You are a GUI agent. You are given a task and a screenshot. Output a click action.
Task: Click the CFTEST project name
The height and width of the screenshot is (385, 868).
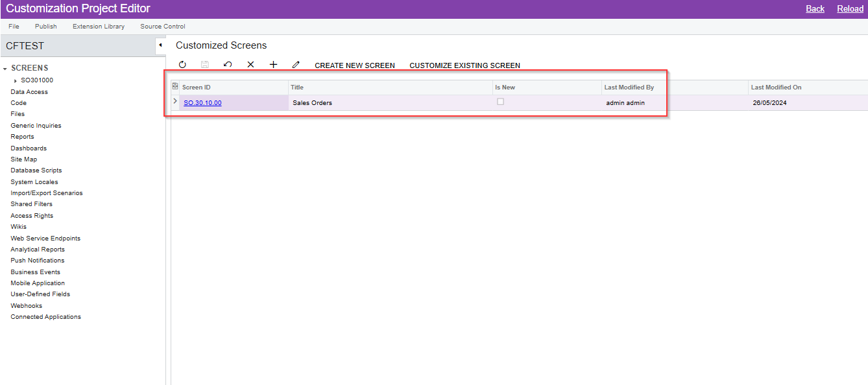(x=25, y=46)
